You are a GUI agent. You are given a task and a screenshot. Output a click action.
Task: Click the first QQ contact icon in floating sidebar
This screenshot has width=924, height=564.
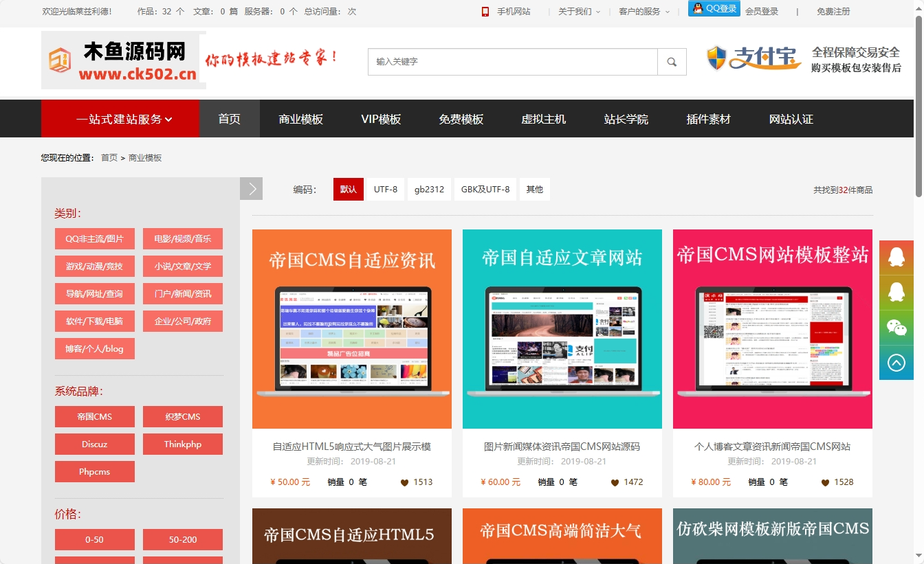tap(896, 258)
